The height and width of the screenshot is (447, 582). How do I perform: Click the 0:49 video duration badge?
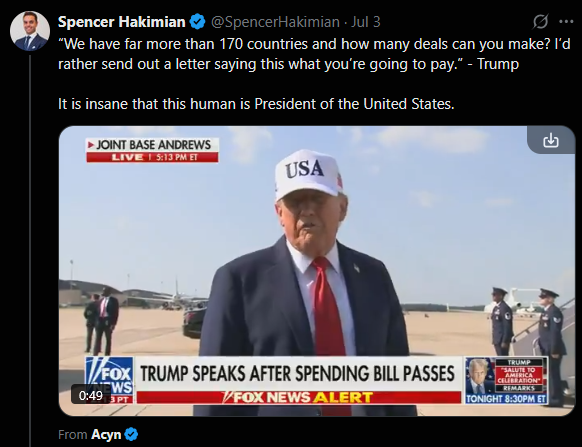(x=91, y=395)
